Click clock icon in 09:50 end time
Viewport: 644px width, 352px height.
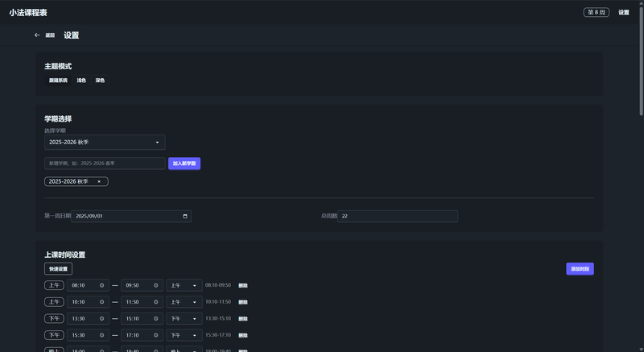click(155, 285)
